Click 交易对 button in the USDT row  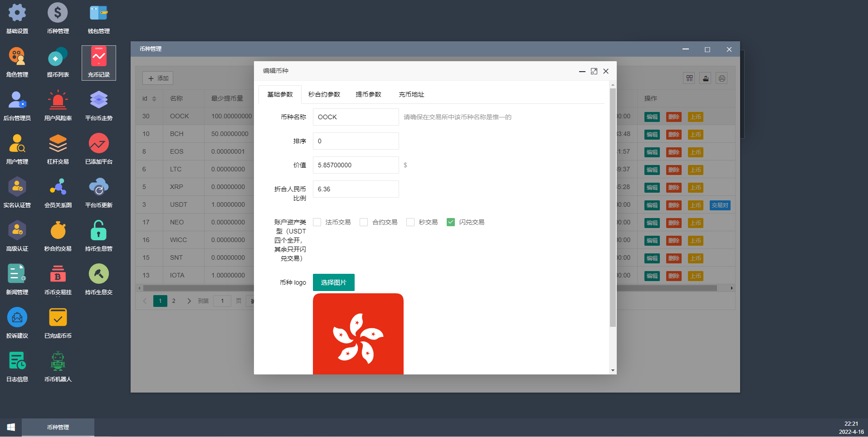(x=720, y=205)
